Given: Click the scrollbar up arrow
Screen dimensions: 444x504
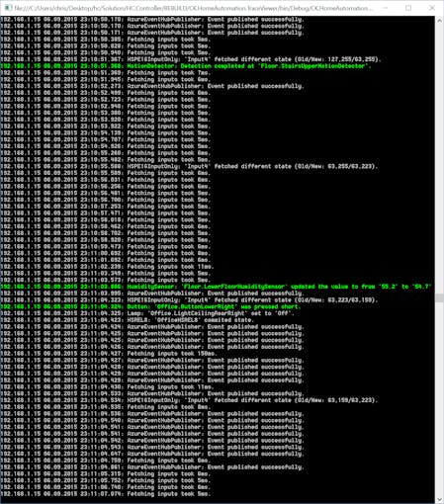Looking at the screenshot, I should tap(439, 21).
